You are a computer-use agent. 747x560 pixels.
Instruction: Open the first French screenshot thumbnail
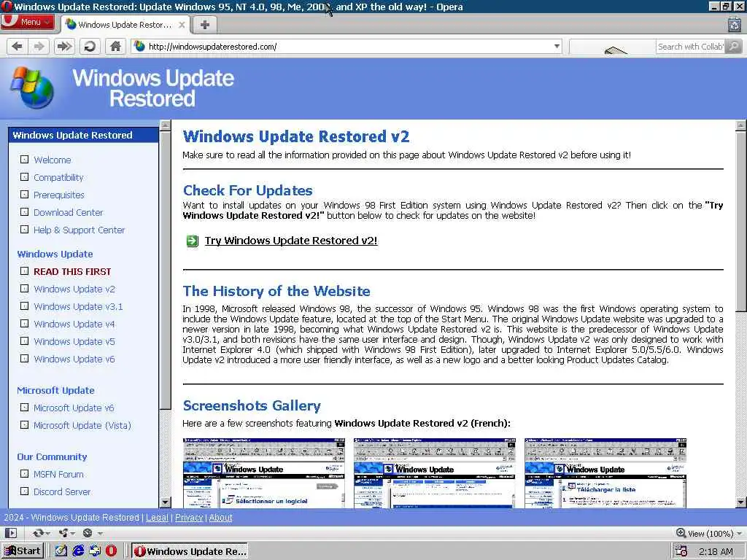click(x=264, y=472)
